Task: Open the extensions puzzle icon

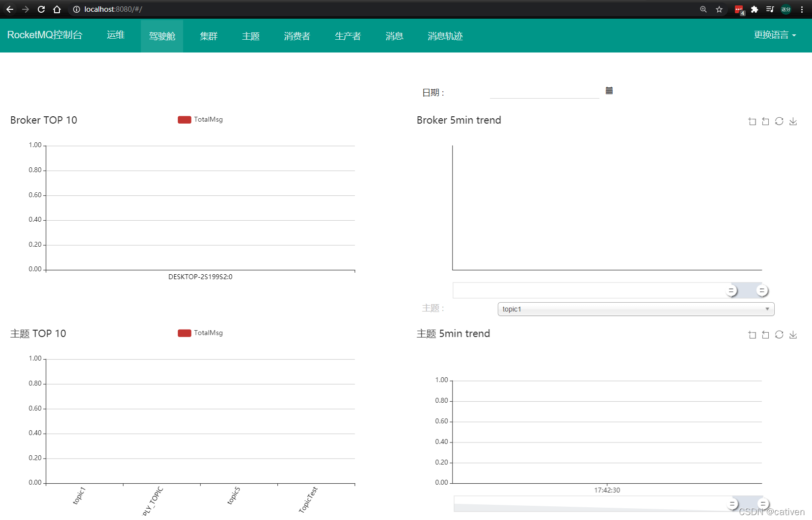Action: point(755,9)
